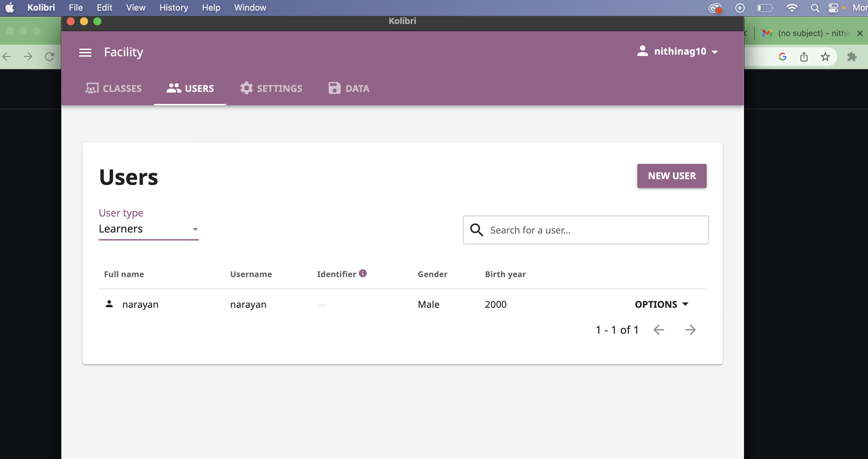Viewport: 868px width, 459px height.
Task: Open the nithinag10 user menu
Action: pyautogui.click(x=677, y=51)
